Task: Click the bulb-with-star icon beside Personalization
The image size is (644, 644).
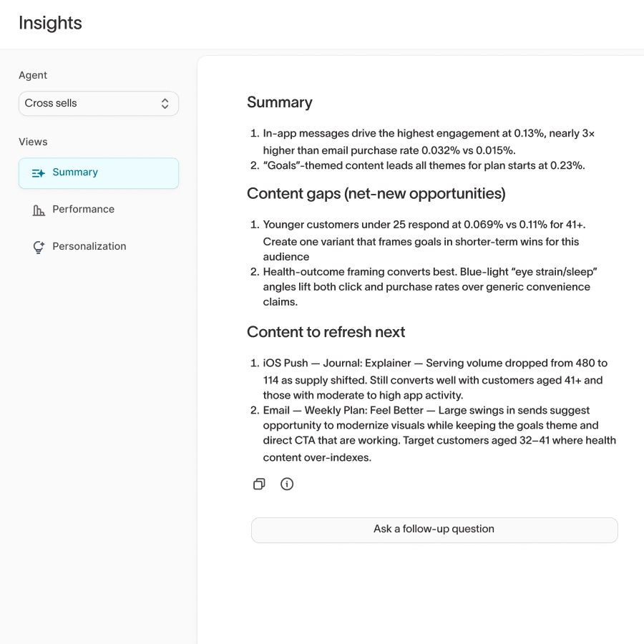Action: click(37, 246)
